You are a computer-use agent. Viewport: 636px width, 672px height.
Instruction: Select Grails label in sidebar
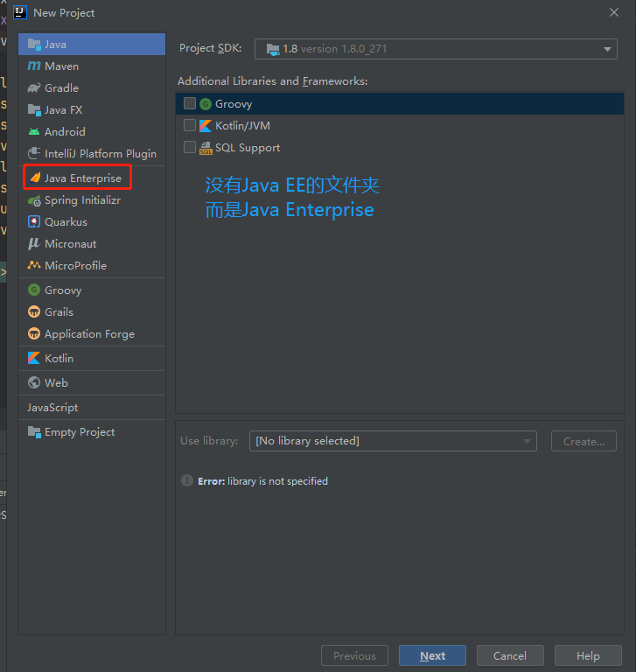click(x=59, y=312)
